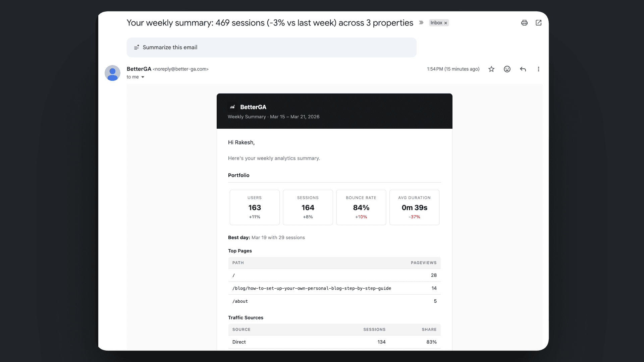Viewport: 644px width, 362px height.
Task: Click the Direct traffic source row
Action: point(334,342)
